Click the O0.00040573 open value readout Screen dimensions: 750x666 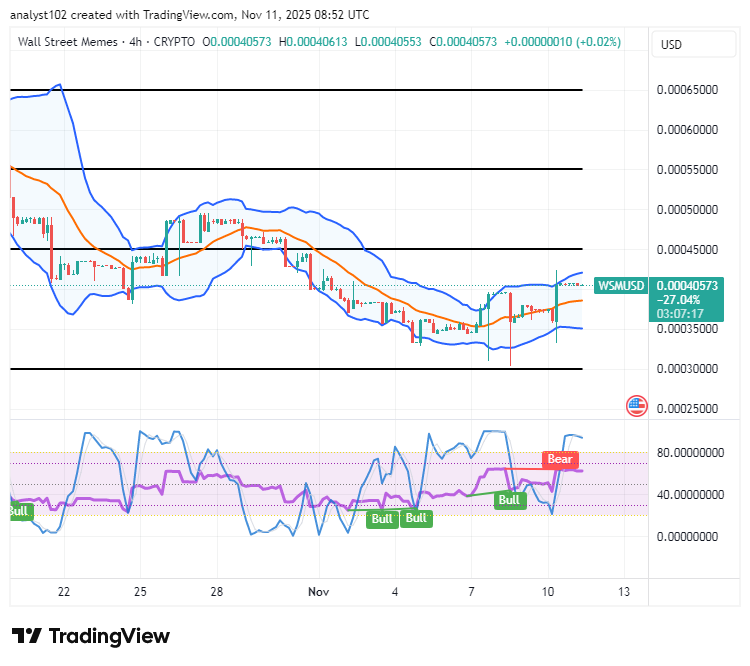tap(237, 42)
